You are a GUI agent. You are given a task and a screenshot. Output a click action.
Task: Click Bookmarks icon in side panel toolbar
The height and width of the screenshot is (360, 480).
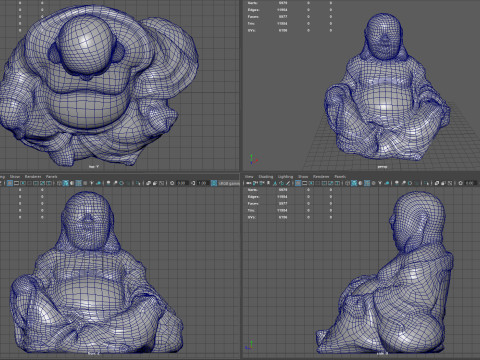(x=268, y=183)
